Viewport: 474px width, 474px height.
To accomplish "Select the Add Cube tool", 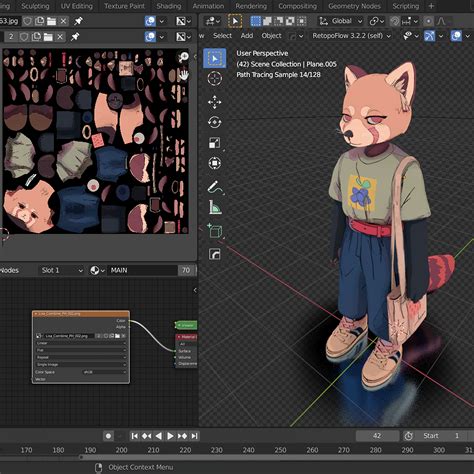I will (x=215, y=231).
